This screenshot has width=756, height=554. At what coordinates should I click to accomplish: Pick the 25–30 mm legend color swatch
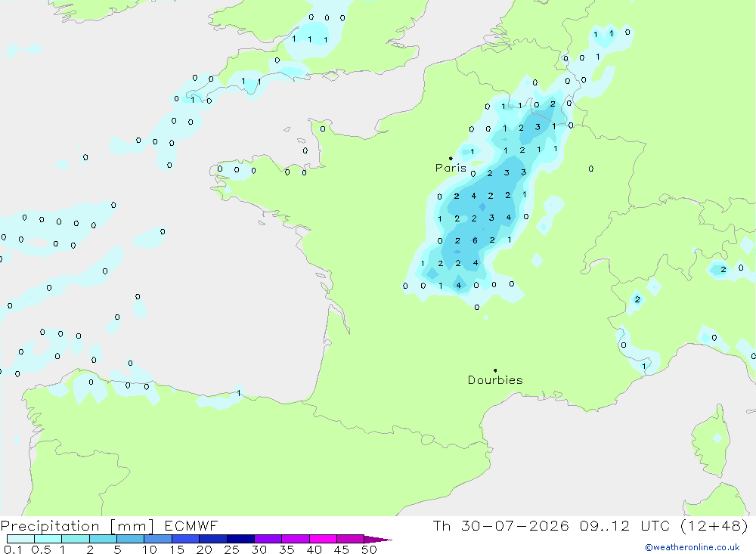pos(240,539)
